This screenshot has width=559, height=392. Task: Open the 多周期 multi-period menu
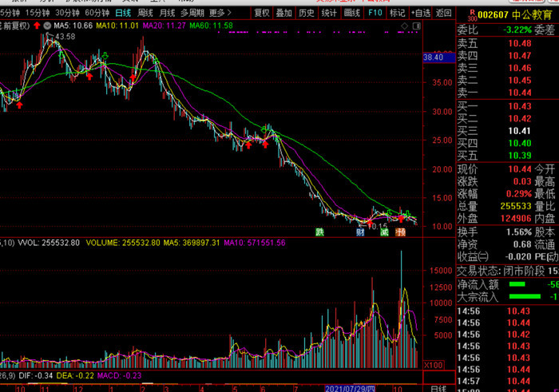(x=192, y=13)
